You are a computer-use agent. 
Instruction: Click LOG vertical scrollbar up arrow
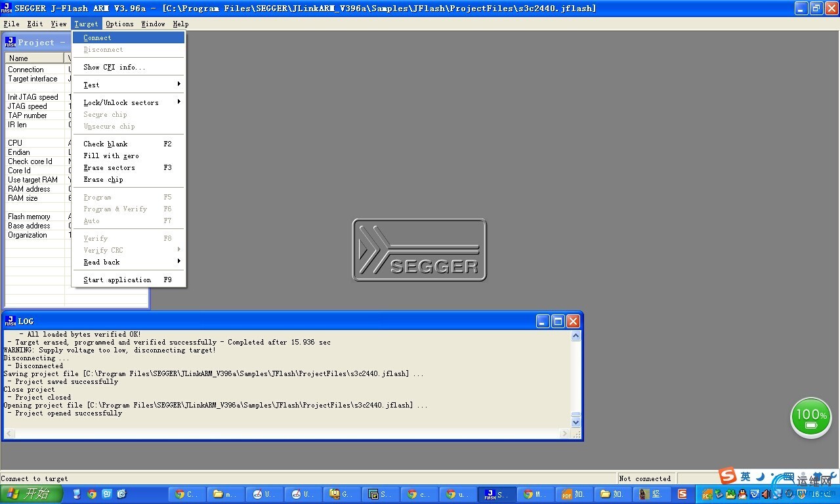tap(576, 336)
